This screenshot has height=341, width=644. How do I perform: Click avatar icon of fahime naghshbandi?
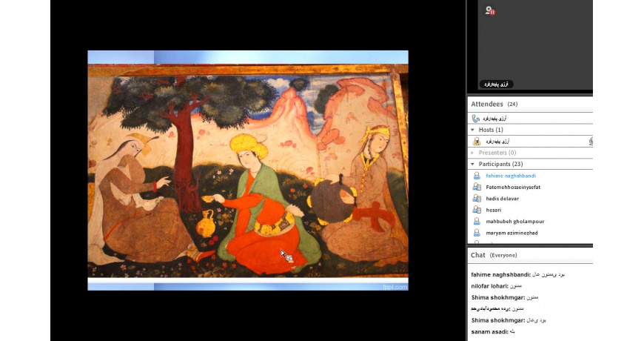(x=477, y=176)
